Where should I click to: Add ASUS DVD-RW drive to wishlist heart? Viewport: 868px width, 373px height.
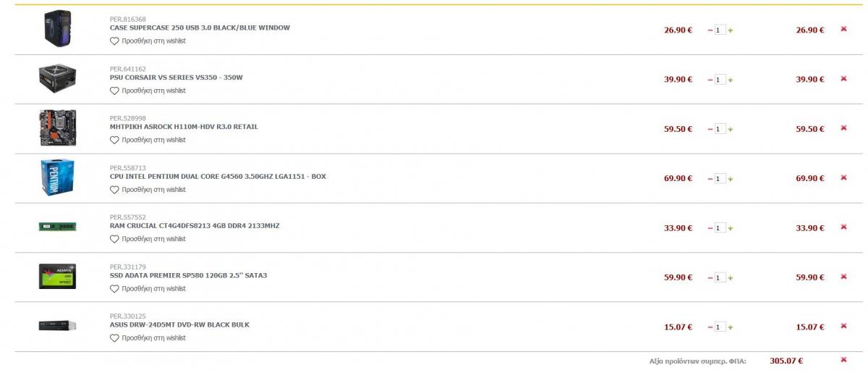click(x=114, y=338)
